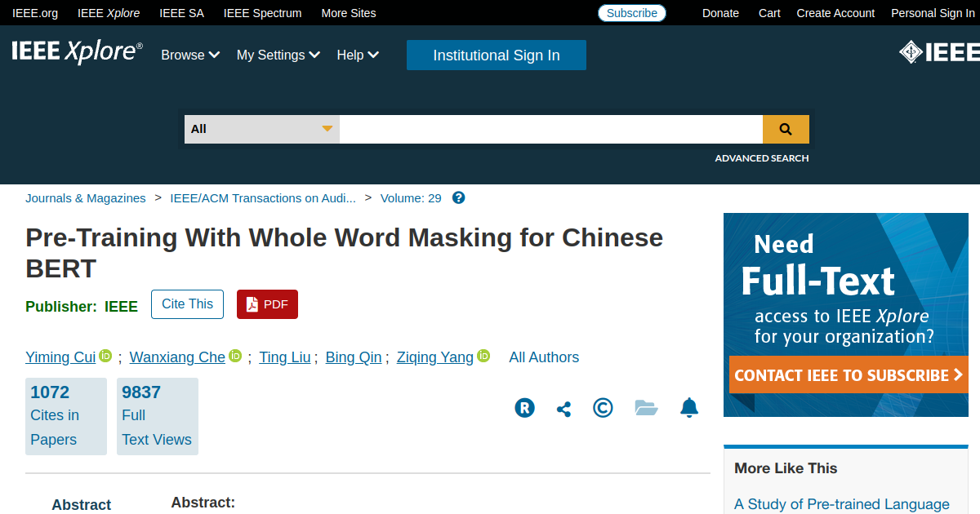Select the Abstract section tab

pos(82,505)
